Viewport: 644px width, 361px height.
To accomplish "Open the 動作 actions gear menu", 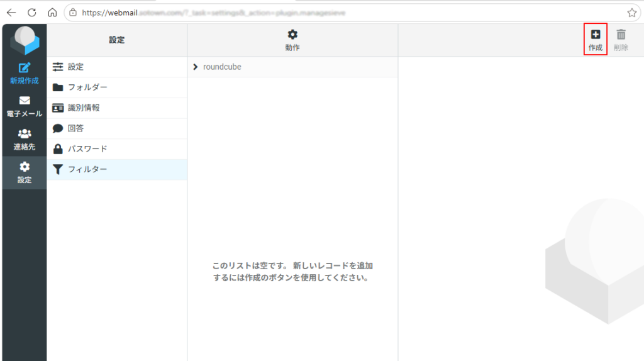I will [x=292, y=40].
